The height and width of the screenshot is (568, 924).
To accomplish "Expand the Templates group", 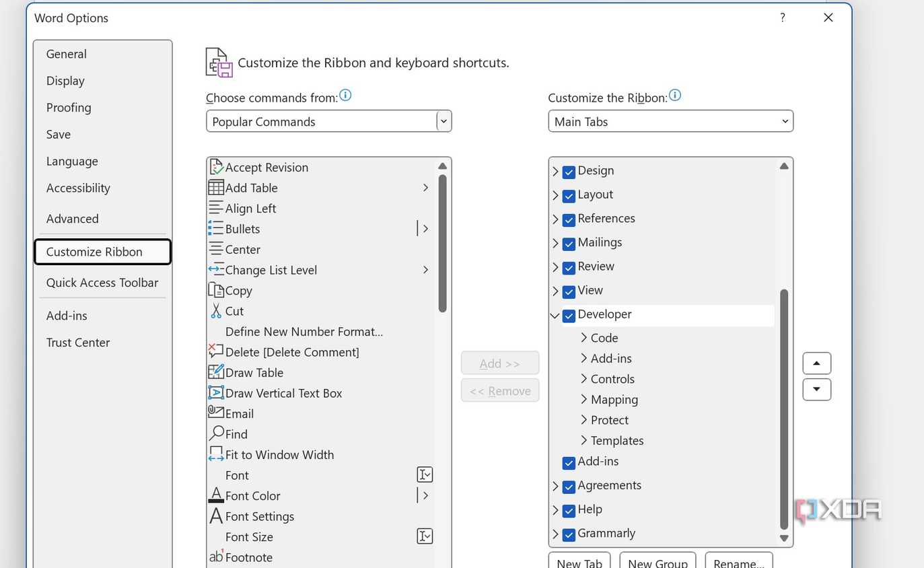I will [x=584, y=440].
